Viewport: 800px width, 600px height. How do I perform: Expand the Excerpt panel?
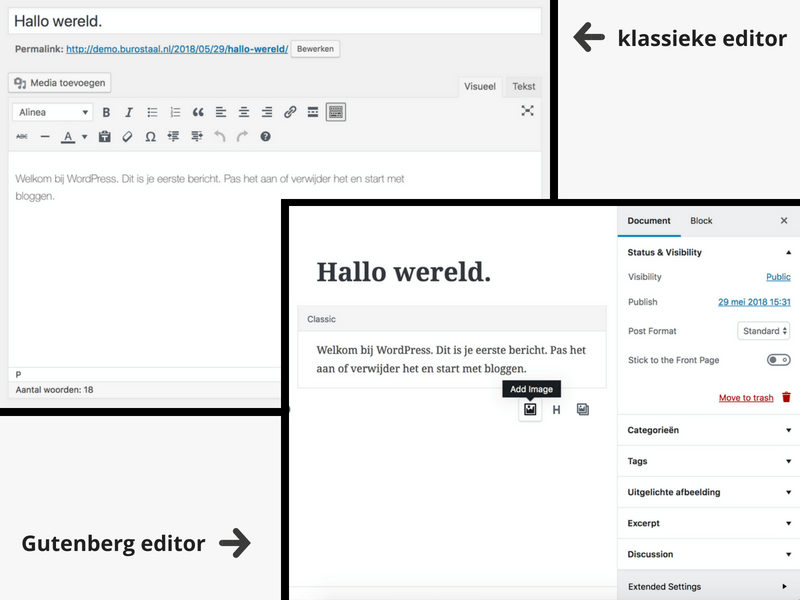pyautogui.click(x=709, y=523)
